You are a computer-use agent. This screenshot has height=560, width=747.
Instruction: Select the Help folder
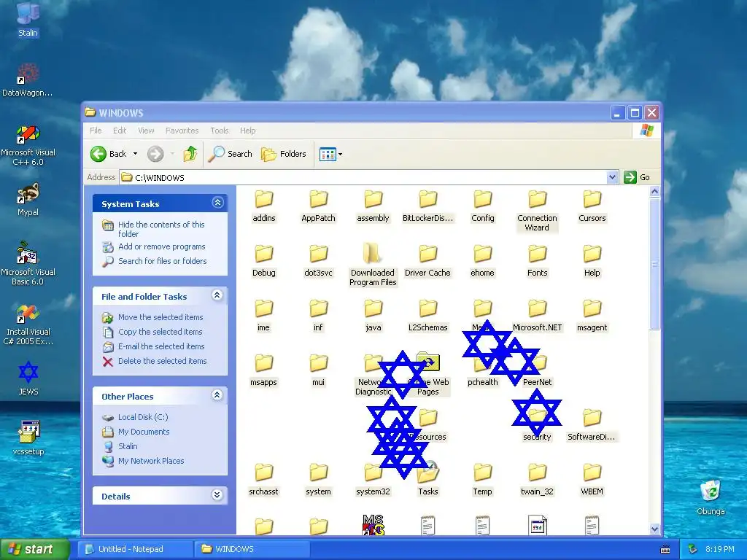(x=592, y=262)
